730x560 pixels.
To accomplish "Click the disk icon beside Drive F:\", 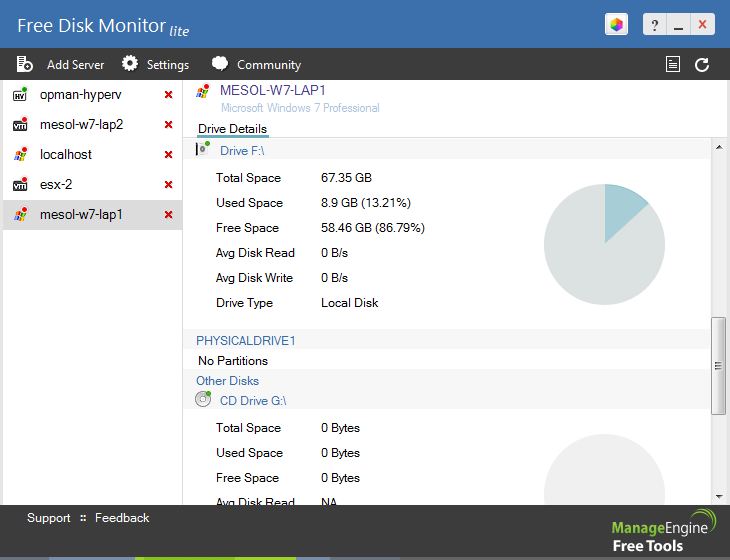I will tap(203, 149).
